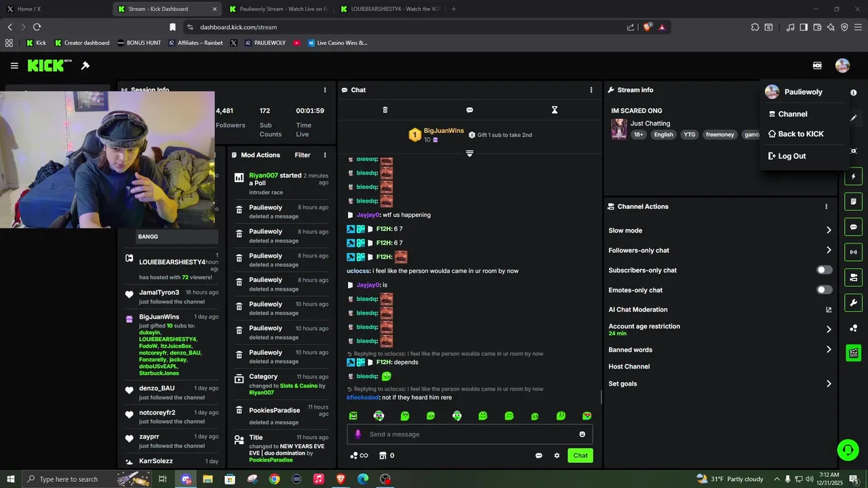
Task: Open Brave browser from taskbar
Action: (340, 479)
